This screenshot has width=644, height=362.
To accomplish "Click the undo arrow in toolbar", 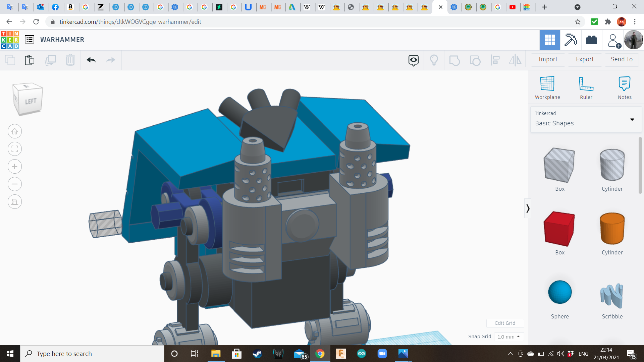I will tap(91, 60).
